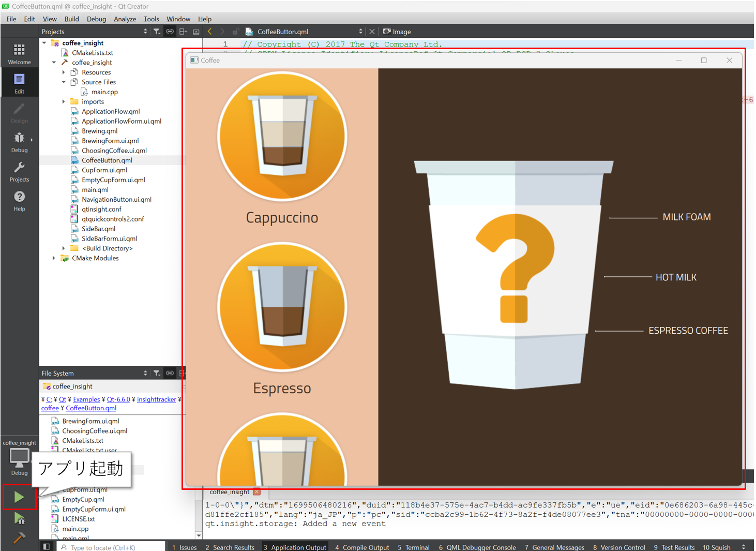Screen dimensions: 756x551
Task: Click the green Run button
Action: tap(19, 497)
